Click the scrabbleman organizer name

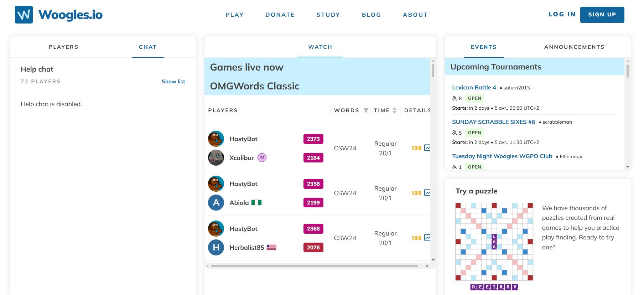click(x=557, y=122)
